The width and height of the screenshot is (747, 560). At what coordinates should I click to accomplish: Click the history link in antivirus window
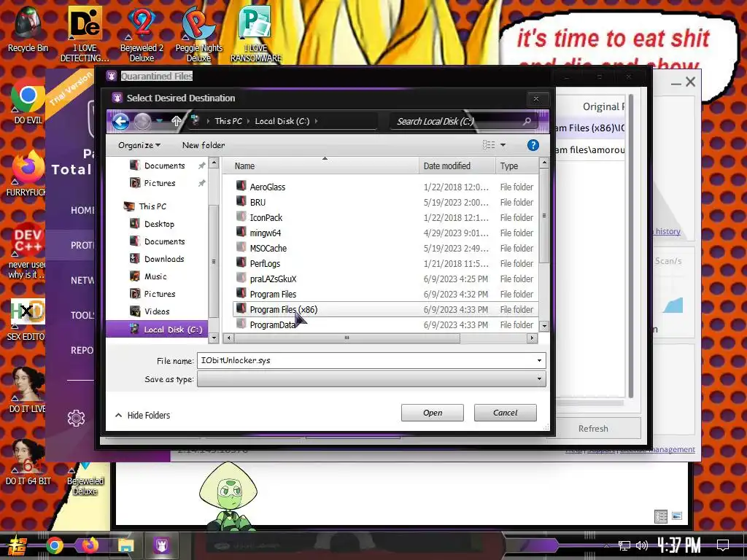tap(667, 231)
